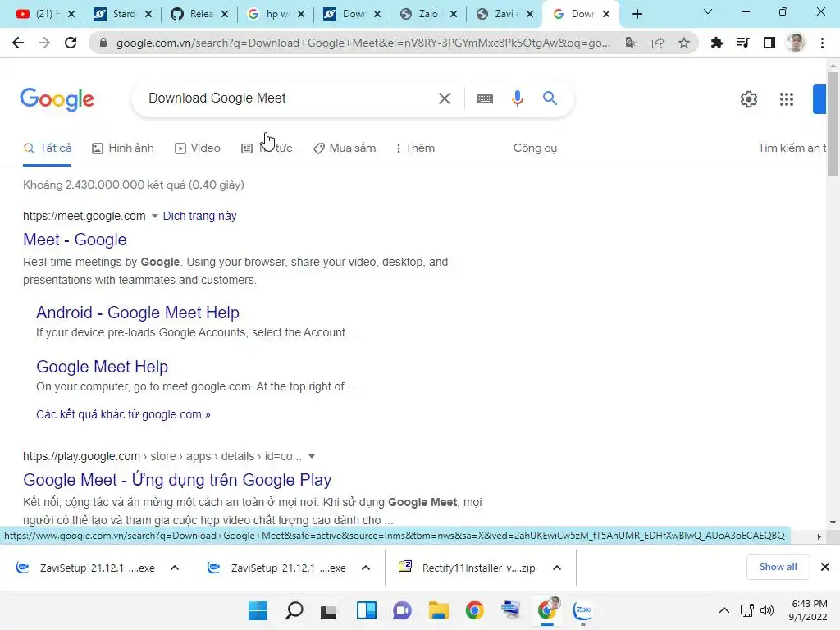The height and width of the screenshot is (630, 840).
Task: Expand options for second ZaviSetup download
Action: (366, 568)
